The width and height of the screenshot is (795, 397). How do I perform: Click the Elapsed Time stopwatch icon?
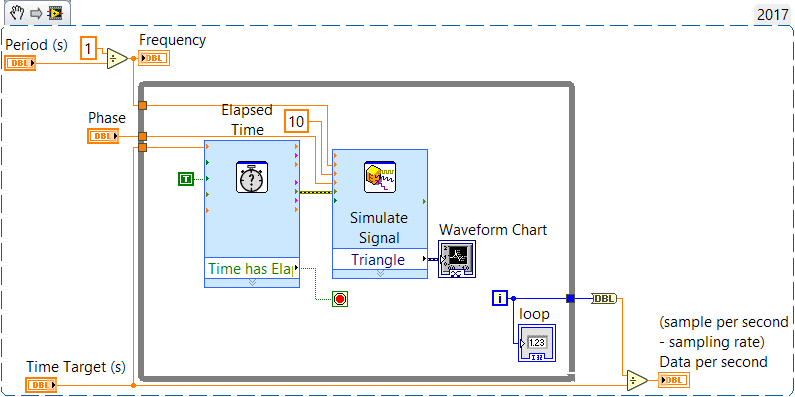tap(251, 176)
